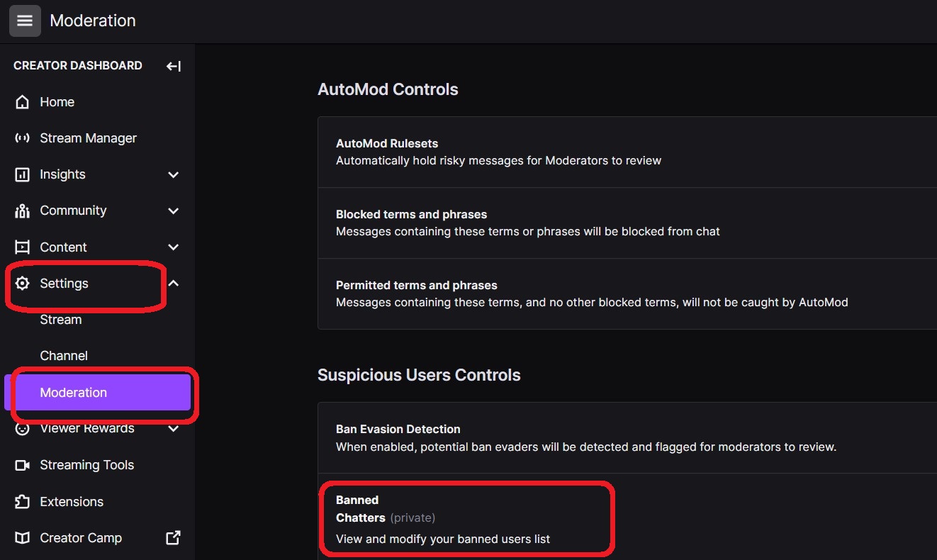Select Stream under Settings
Screen dimensions: 937x560
point(61,320)
